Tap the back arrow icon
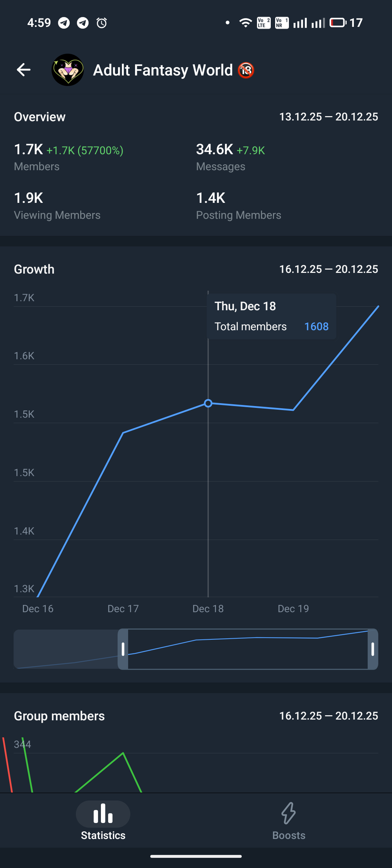This screenshot has width=392, height=868. click(x=24, y=70)
